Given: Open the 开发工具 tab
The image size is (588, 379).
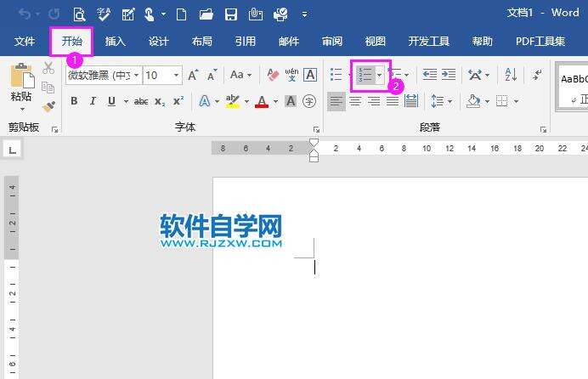Looking at the screenshot, I should [x=428, y=42].
